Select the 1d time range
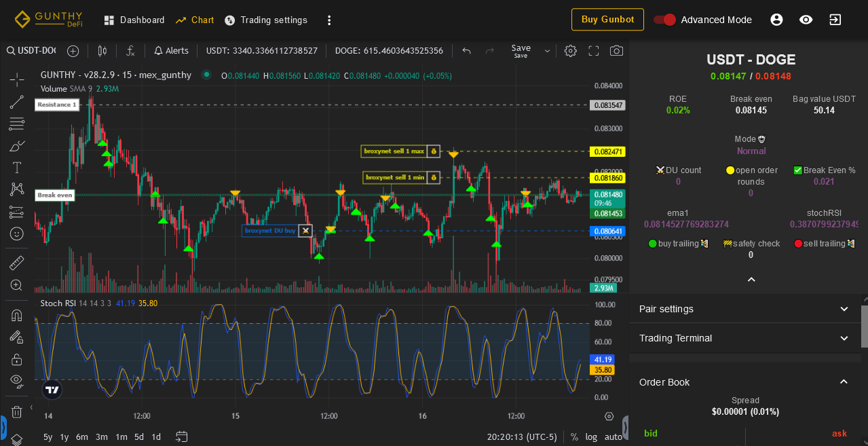 tap(156, 437)
